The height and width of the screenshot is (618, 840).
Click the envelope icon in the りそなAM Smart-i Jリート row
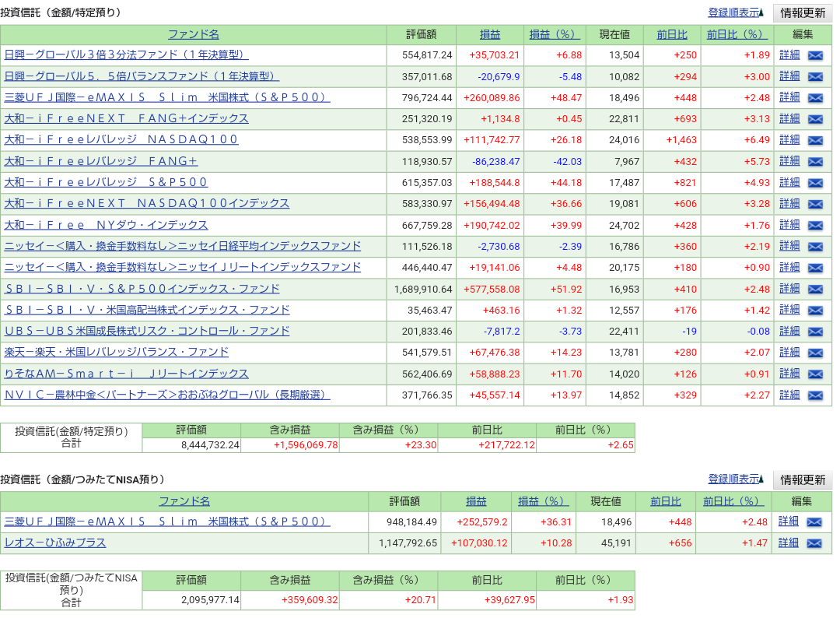pos(815,374)
